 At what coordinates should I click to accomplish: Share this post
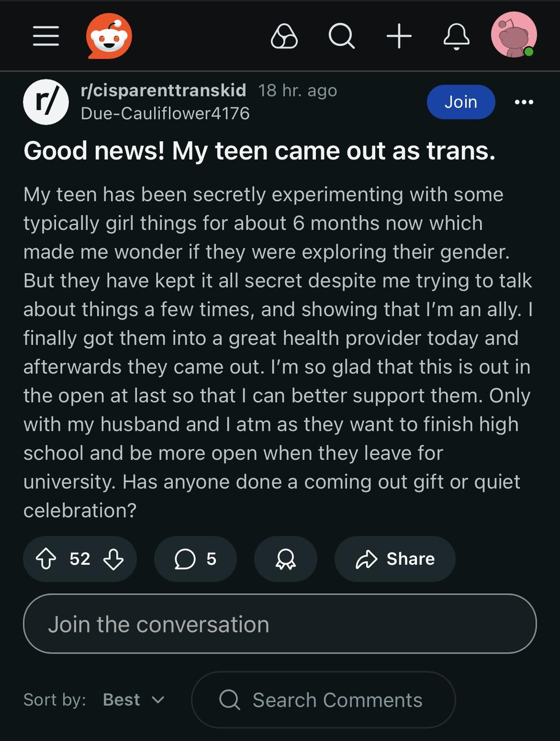point(395,559)
